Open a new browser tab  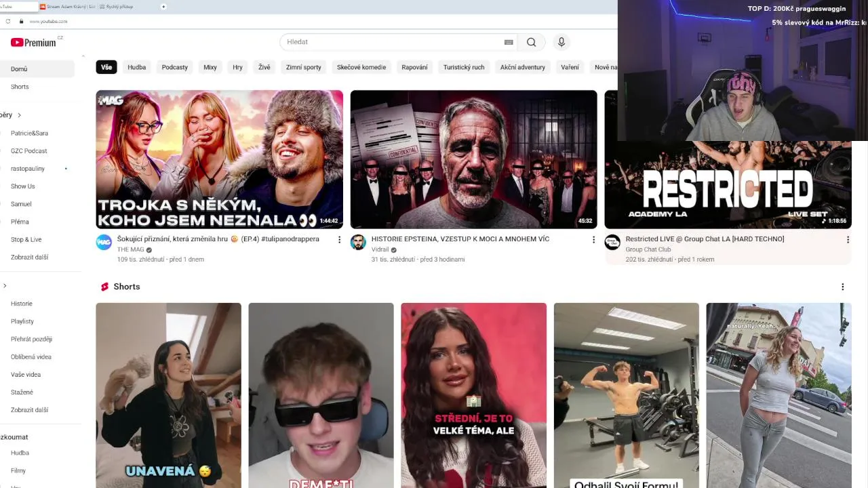tap(163, 6)
